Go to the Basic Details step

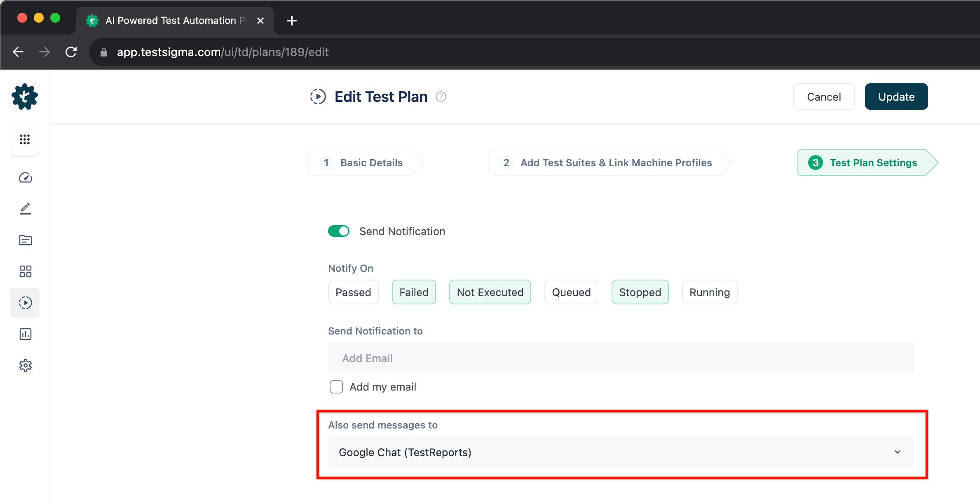pos(366,163)
